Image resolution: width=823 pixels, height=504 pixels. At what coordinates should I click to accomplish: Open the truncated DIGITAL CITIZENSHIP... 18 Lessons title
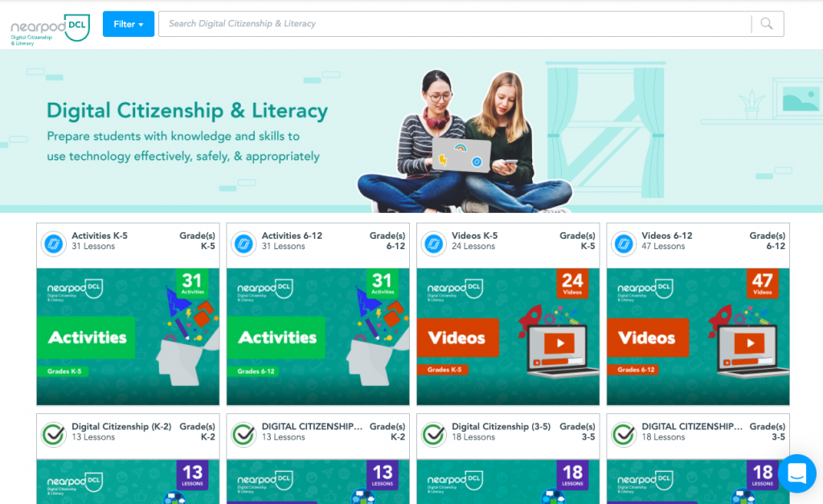pyautogui.click(x=692, y=426)
